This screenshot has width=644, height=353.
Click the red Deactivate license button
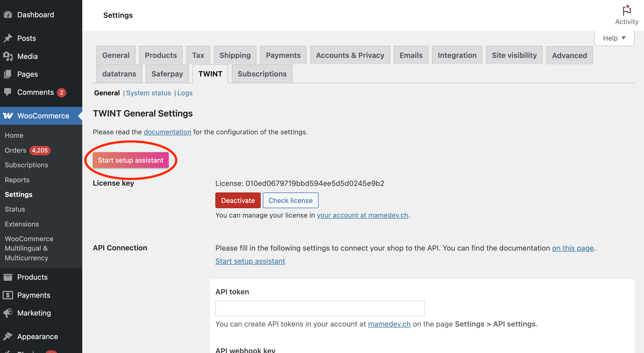pos(238,200)
